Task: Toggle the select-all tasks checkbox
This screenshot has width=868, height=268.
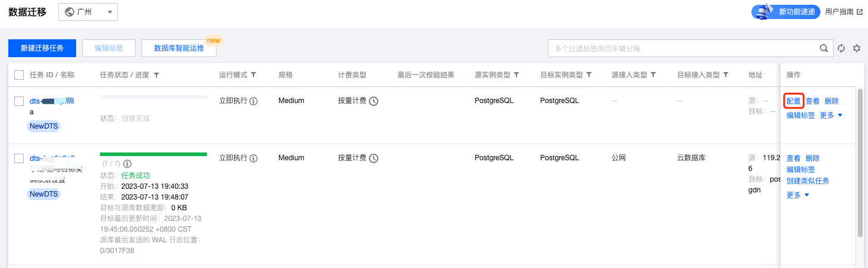Action: (19, 75)
